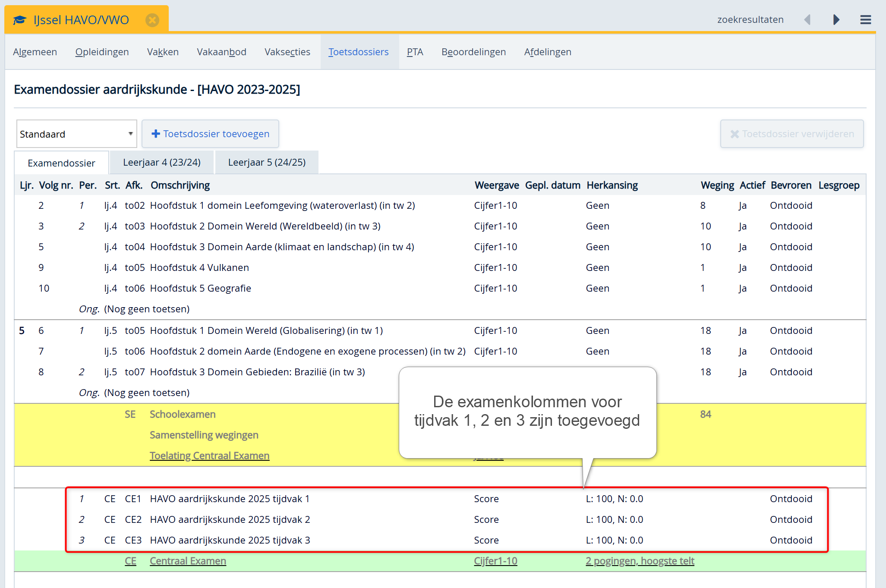Select row HAVO aardrijkskunde 2025 tijdvak 2
Image resolution: width=886 pixels, height=588 pixels.
pos(230,520)
